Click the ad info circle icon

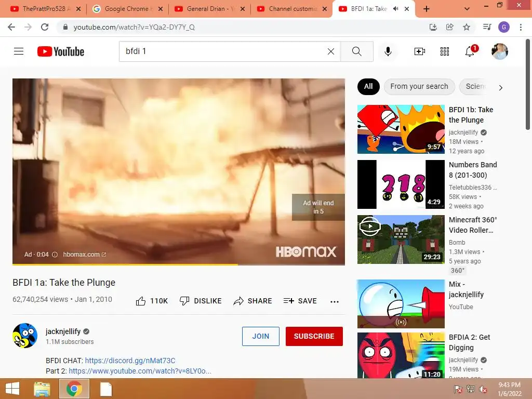point(55,255)
